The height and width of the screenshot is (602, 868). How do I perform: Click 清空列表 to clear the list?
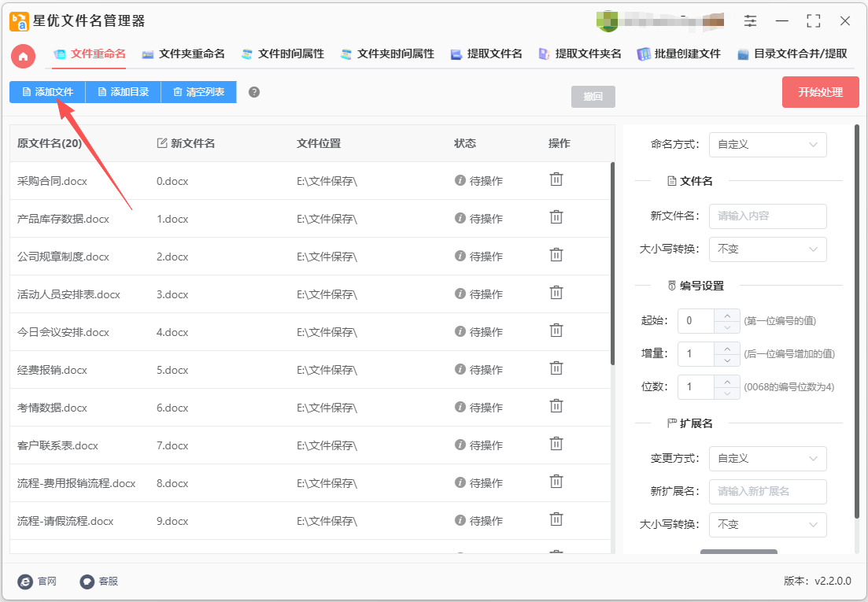point(199,92)
